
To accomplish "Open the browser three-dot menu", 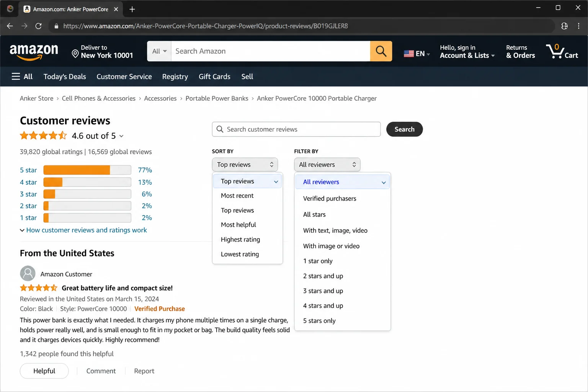I will coord(578,26).
